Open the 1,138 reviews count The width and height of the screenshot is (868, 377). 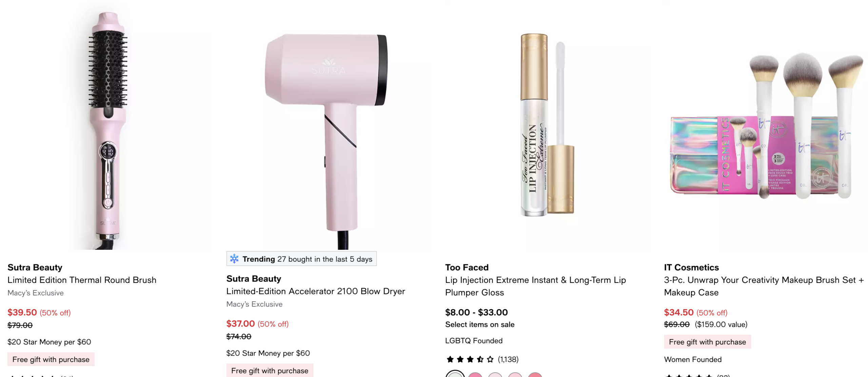click(508, 359)
